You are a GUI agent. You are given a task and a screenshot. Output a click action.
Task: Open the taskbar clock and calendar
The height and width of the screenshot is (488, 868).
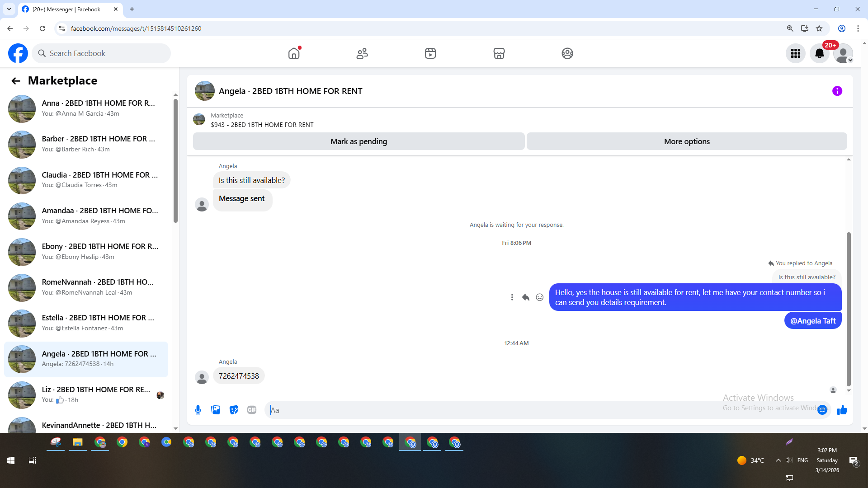pyautogui.click(x=827, y=460)
